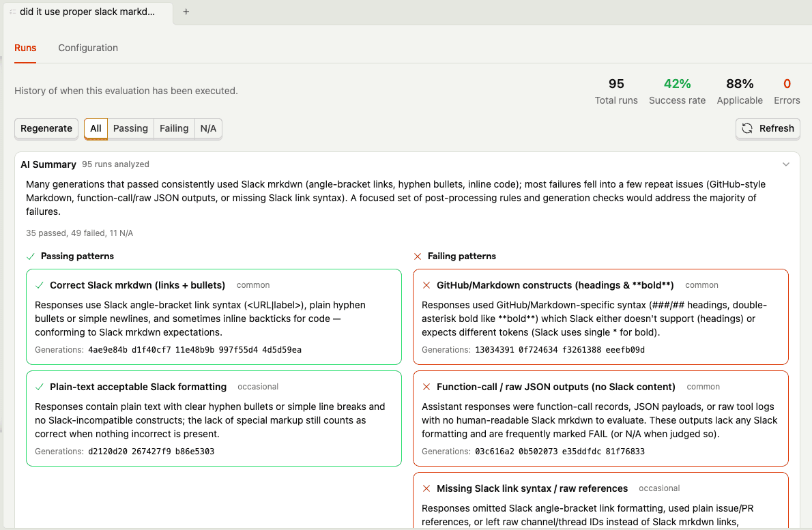Click the check icon on Correct Slack mrkdwn card
812x530 pixels.
[38, 284]
